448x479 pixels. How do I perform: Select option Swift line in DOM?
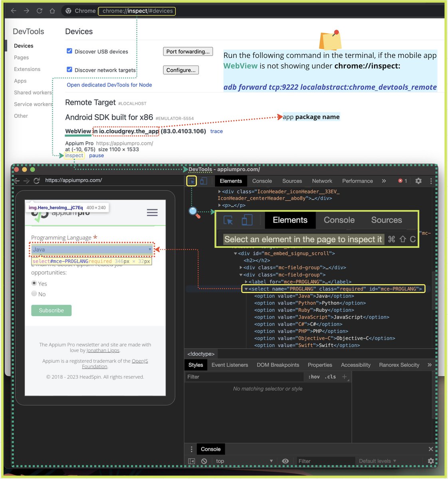[x=307, y=345]
